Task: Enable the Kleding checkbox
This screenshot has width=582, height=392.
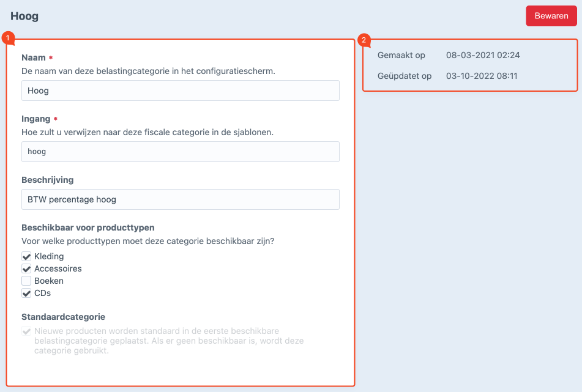Action: coord(26,256)
